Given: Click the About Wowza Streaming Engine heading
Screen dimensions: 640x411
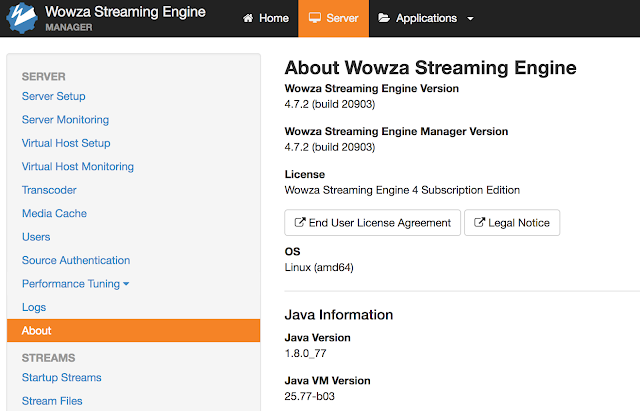Looking at the screenshot, I should coord(430,68).
